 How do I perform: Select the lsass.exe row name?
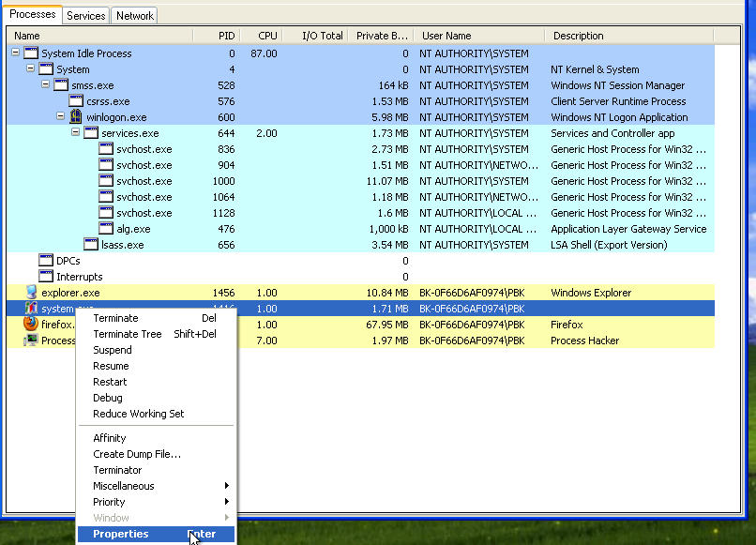(x=123, y=245)
